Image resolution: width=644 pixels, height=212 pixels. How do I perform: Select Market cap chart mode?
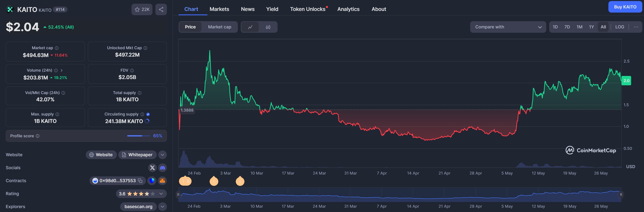220,27
